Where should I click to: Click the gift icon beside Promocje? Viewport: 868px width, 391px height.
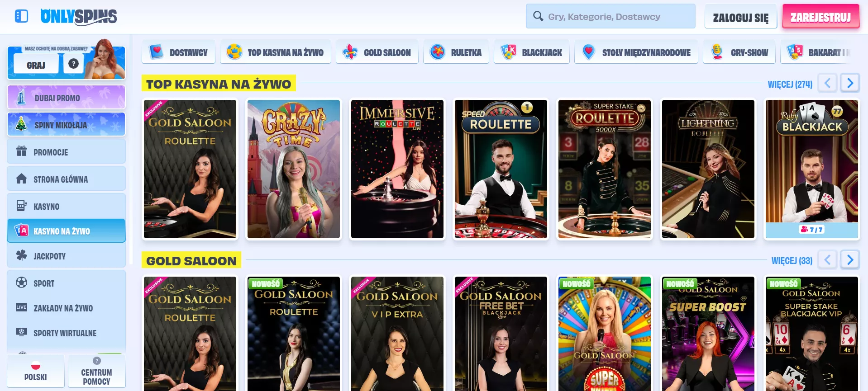pos(21,151)
